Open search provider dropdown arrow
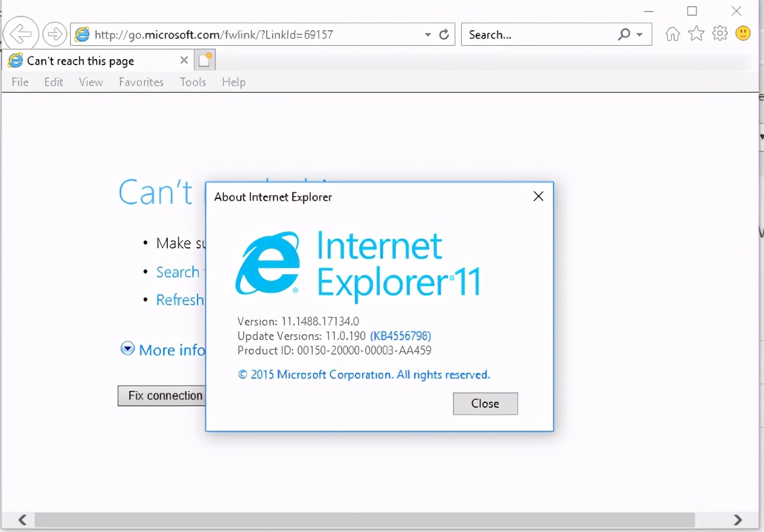The image size is (764, 532). click(640, 35)
